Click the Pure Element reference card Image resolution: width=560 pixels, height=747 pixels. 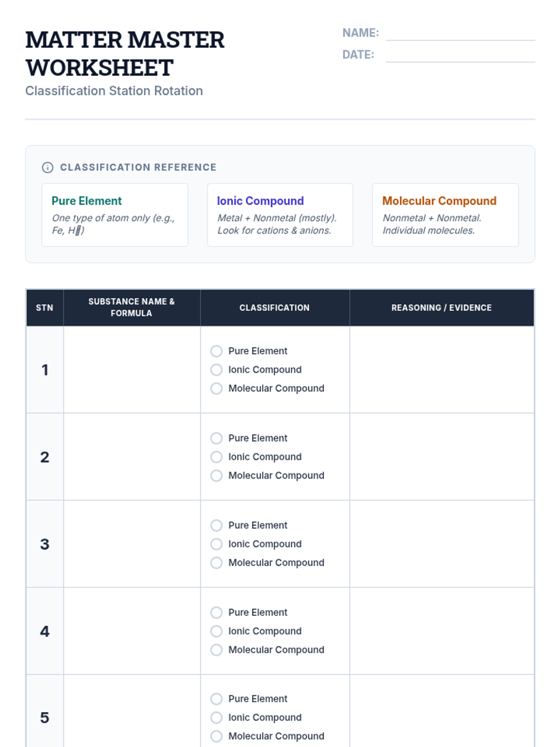click(x=115, y=215)
